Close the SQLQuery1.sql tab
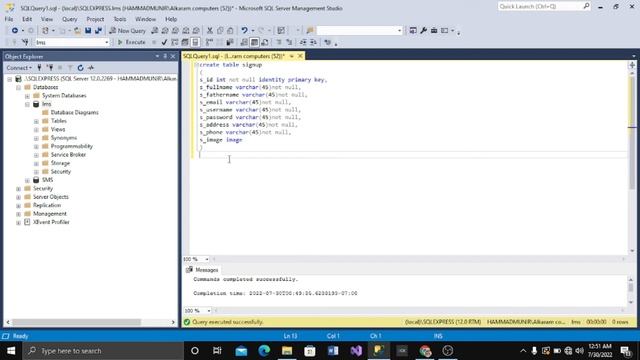This screenshot has width=640, height=360. pos(300,56)
